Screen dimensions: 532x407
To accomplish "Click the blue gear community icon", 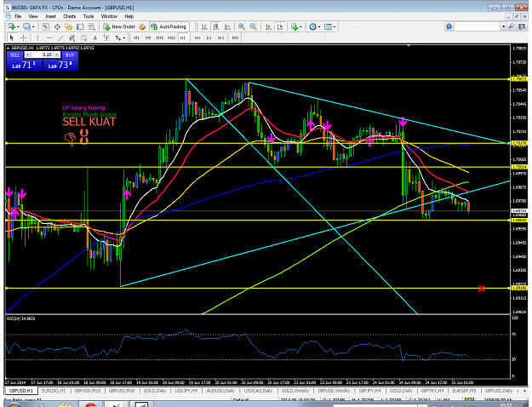I will click(449, 26).
